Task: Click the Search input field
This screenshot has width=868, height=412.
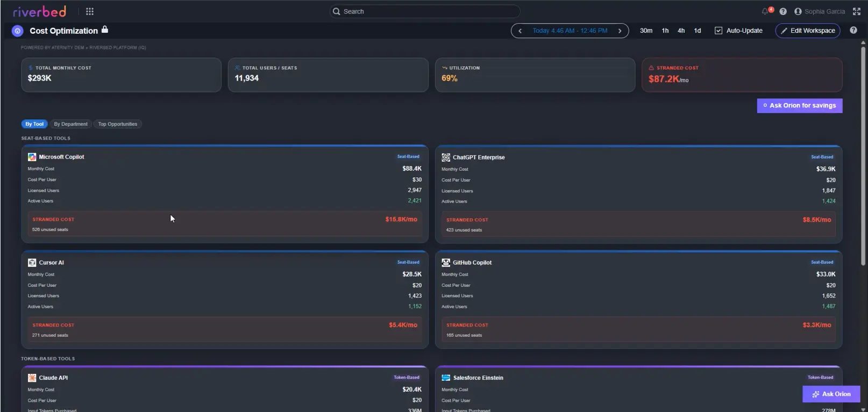Action: click(x=425, y=11)
